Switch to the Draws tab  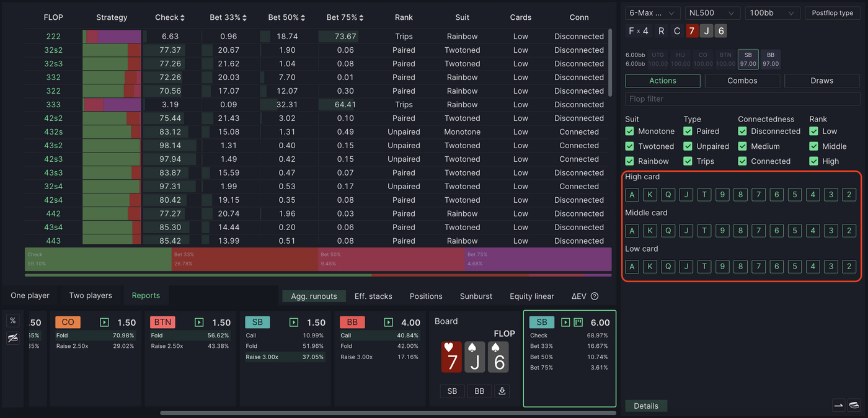(x=822, y=81)
